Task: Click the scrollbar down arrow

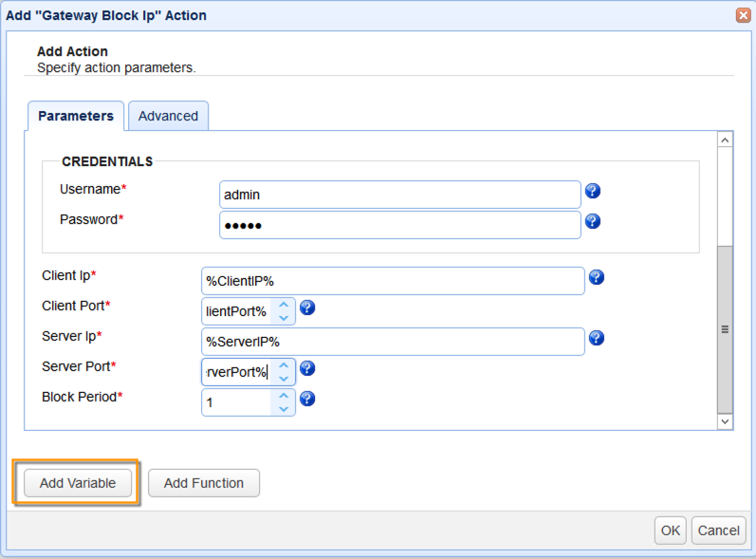Action: click(x=725, y=420)
